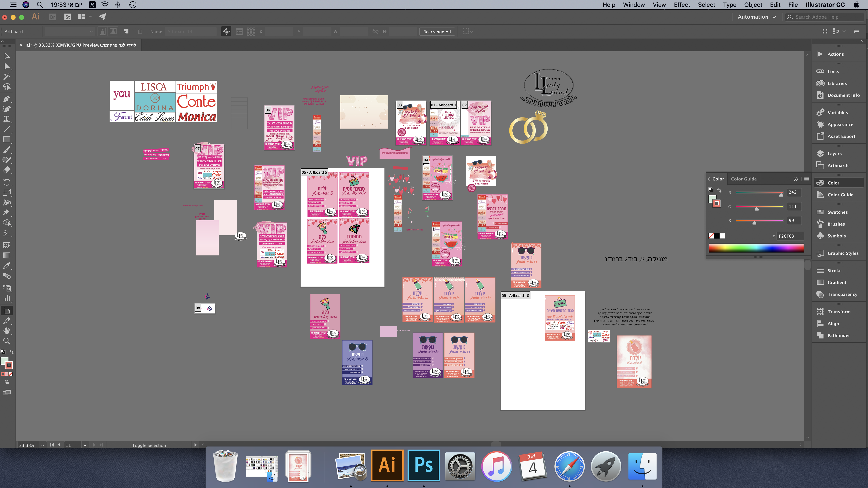Select the Pen tool
The image size is (868, 488).
[x=6, y=99]
